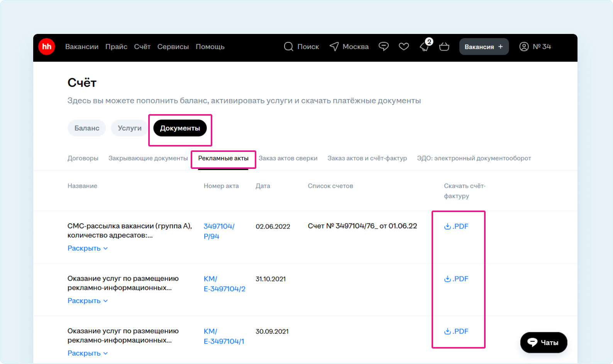Open act link KM/E-3497104/2

tap(224, 284)
